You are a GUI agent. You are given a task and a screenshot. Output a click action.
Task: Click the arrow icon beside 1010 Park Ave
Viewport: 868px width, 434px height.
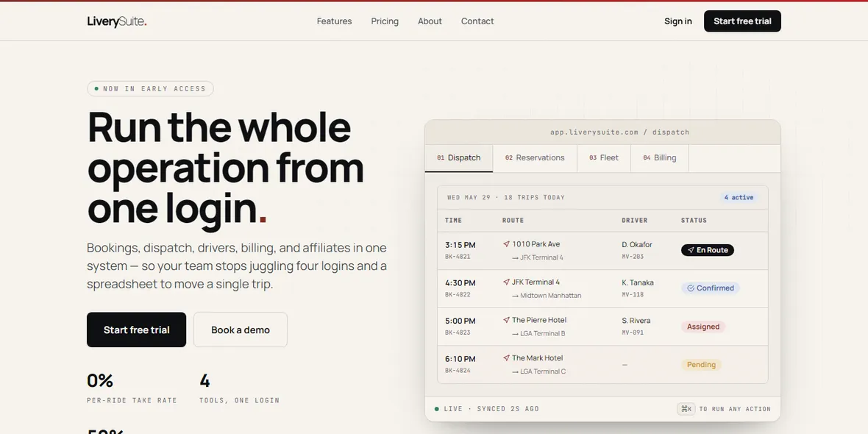tap(506, 243)
